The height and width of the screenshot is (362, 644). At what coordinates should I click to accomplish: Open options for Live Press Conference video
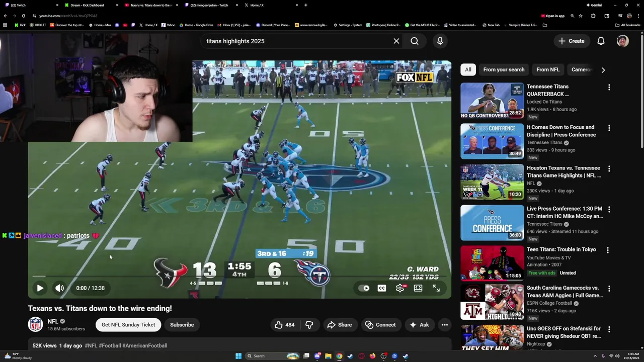click(609, 210)
